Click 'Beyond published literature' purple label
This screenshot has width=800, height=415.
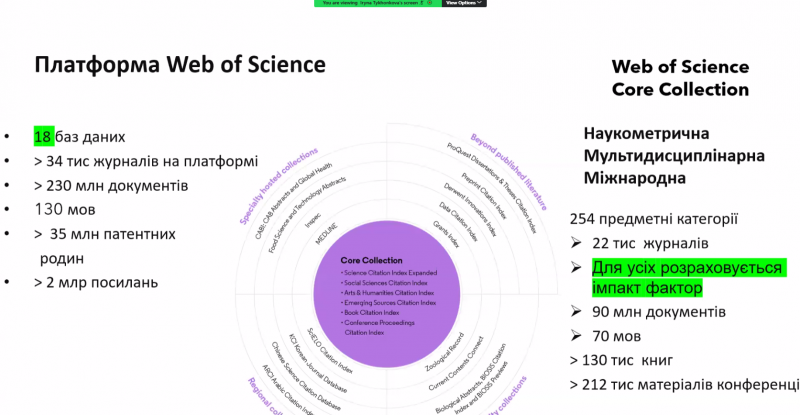(509, 172)
